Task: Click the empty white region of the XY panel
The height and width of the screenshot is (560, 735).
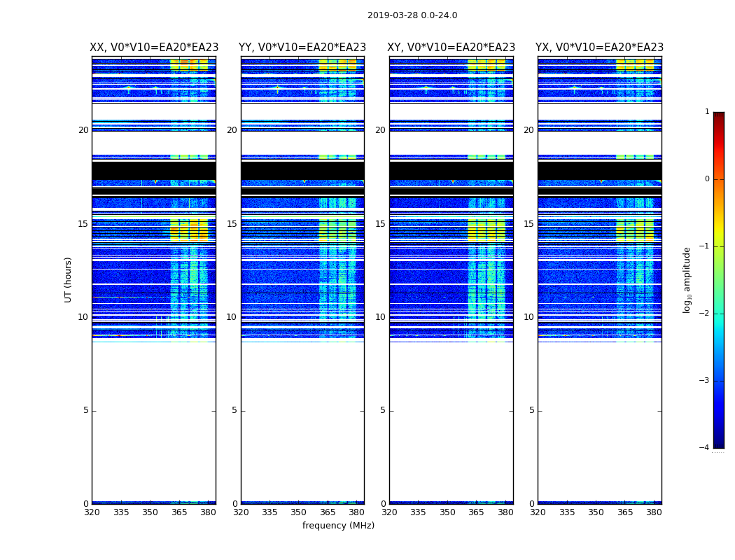Action: pos(451,422)
